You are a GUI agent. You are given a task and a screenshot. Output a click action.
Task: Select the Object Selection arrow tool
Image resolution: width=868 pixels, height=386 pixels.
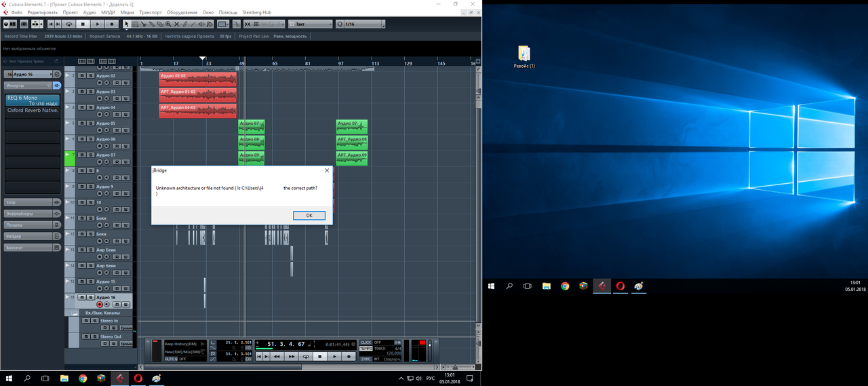(x=127, y=24)
